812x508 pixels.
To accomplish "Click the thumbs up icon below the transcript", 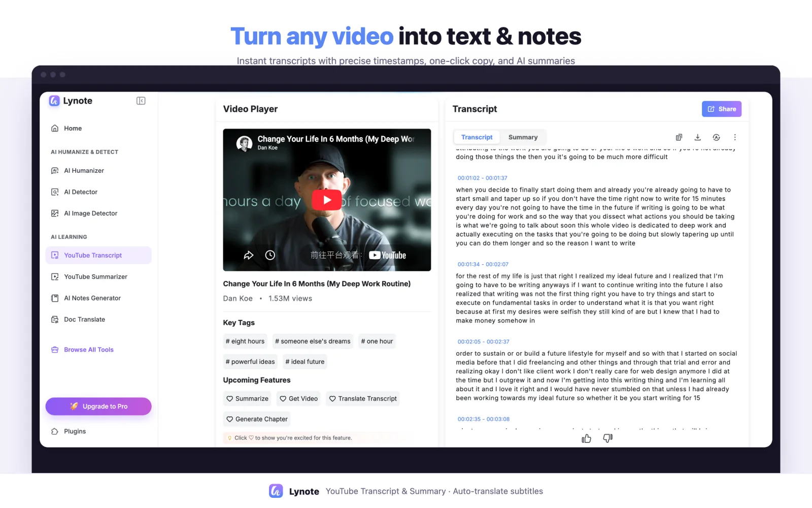I will (x=586, y=438).
